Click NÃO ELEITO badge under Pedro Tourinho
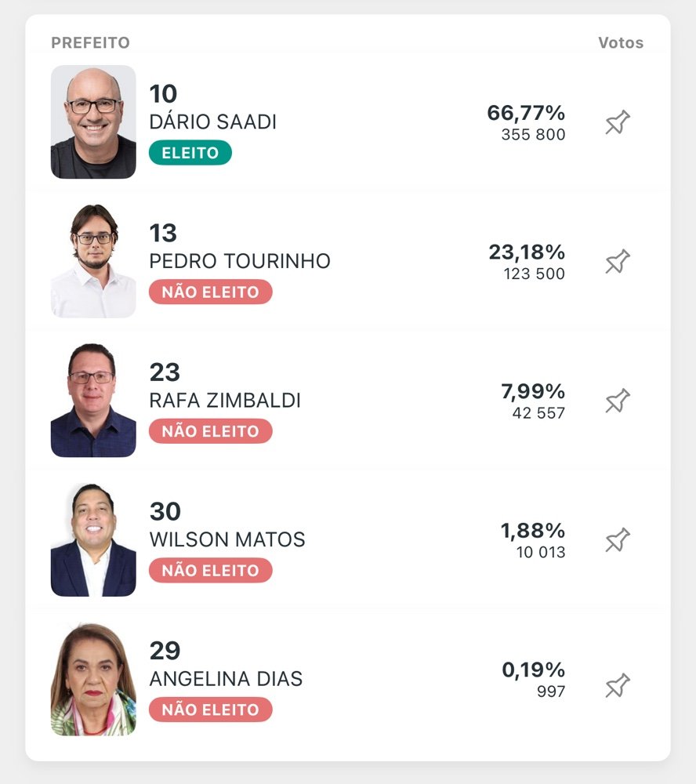The height and width of the screenshot is (784, 696). tap(211, 292)
